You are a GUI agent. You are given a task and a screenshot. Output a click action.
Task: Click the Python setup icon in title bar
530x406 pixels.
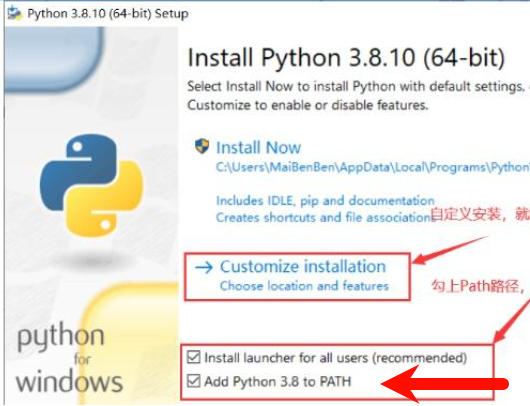pos(15,14)
